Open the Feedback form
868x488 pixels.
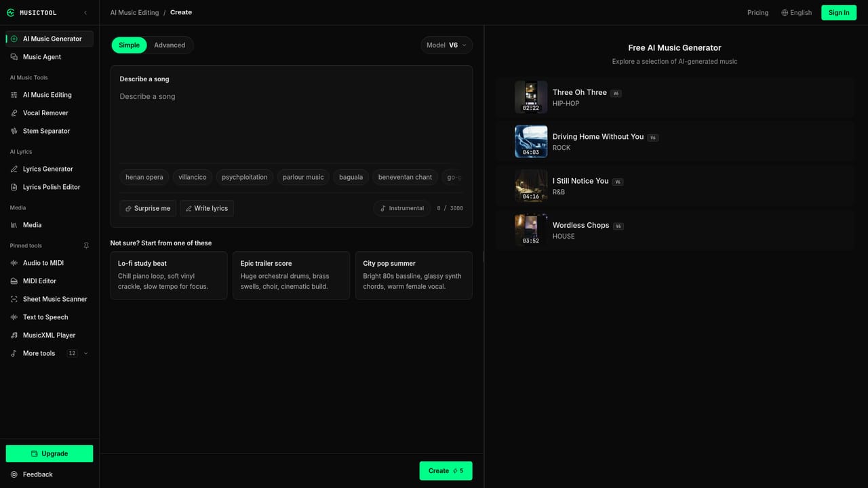click(x=50, y=474)
